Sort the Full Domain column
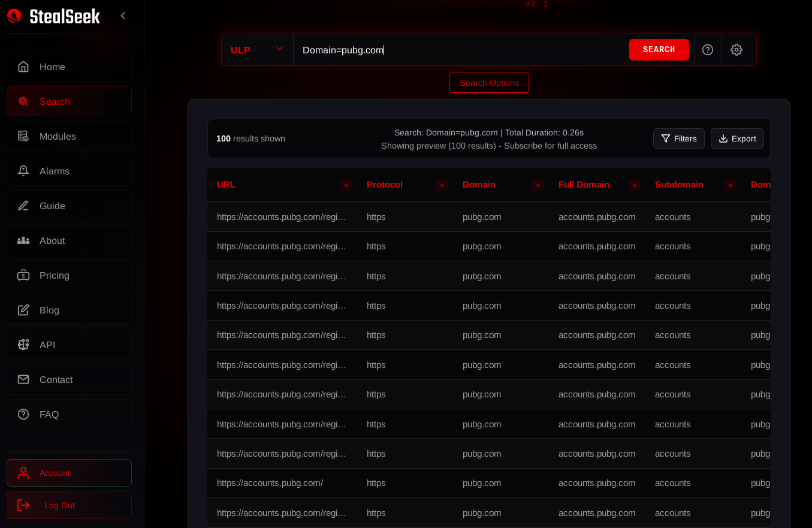Image resolution: width=812 pixels, height=528 pixels. tap(635, 185)
